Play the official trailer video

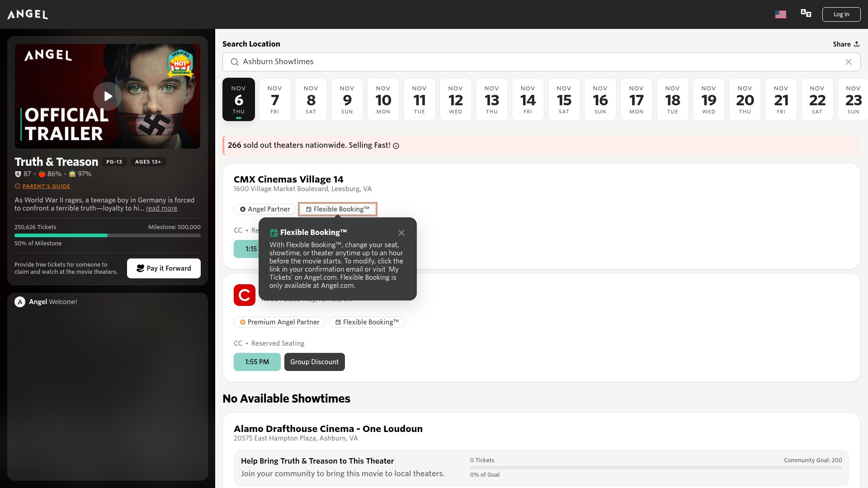coord(108,96)
